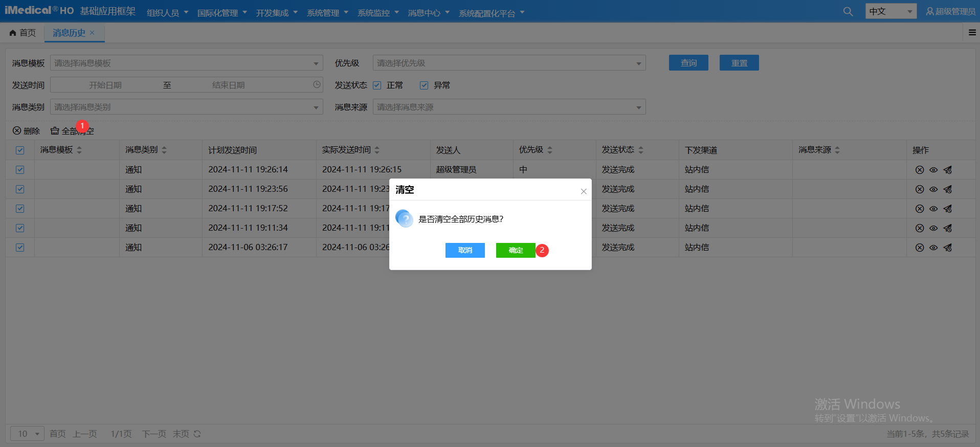Toggle the select-all checkbox in table header
This screenshot has width=980, height=447.
[x=20, y=150]
